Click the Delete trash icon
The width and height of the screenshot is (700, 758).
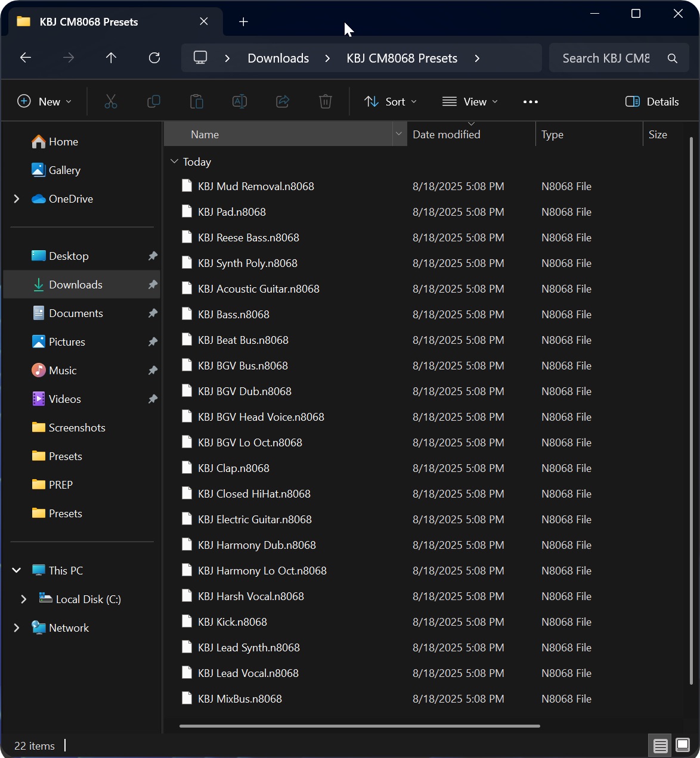pyautogui.click(x=326, y=102)
